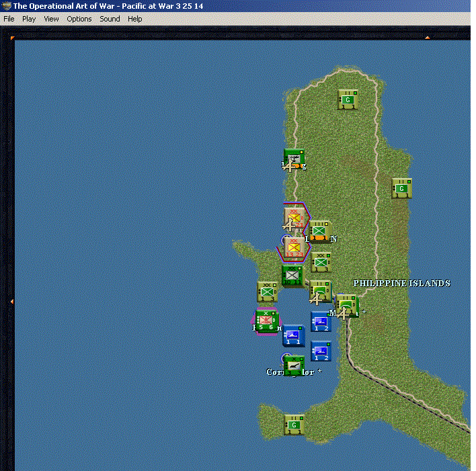The width and height of the screenshot is (476, 471).
Task: Select the brigade 5 6 with pink hex
Action: 266,320
